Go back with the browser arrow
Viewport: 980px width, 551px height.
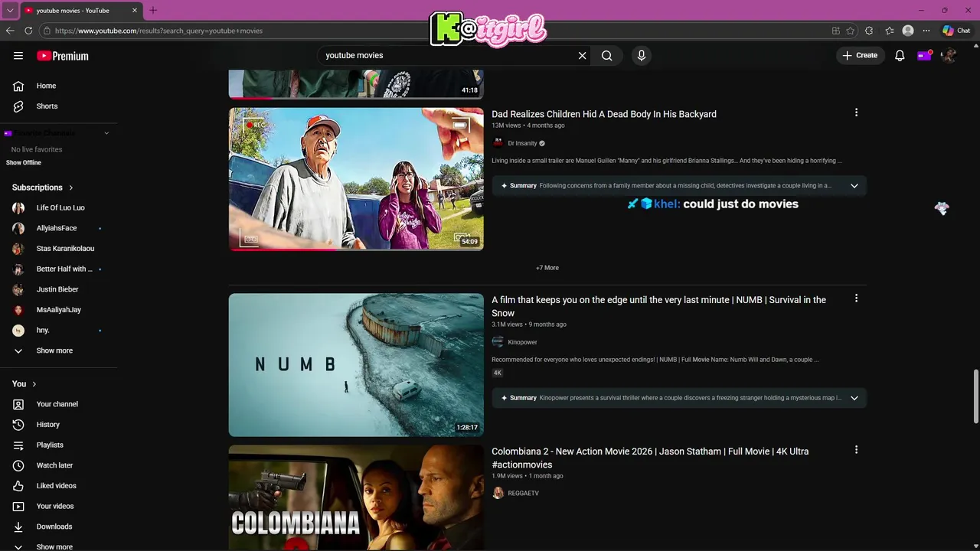10,31
